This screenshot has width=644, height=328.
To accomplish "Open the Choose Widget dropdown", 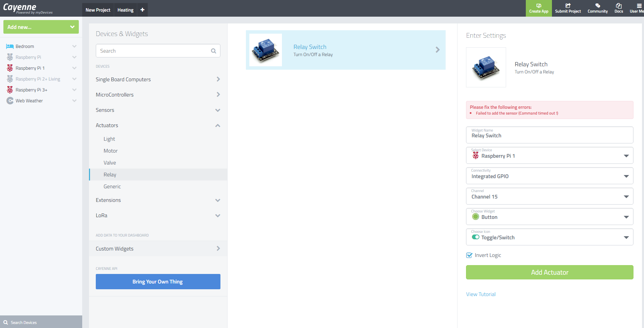I will [x=550, y=217].
